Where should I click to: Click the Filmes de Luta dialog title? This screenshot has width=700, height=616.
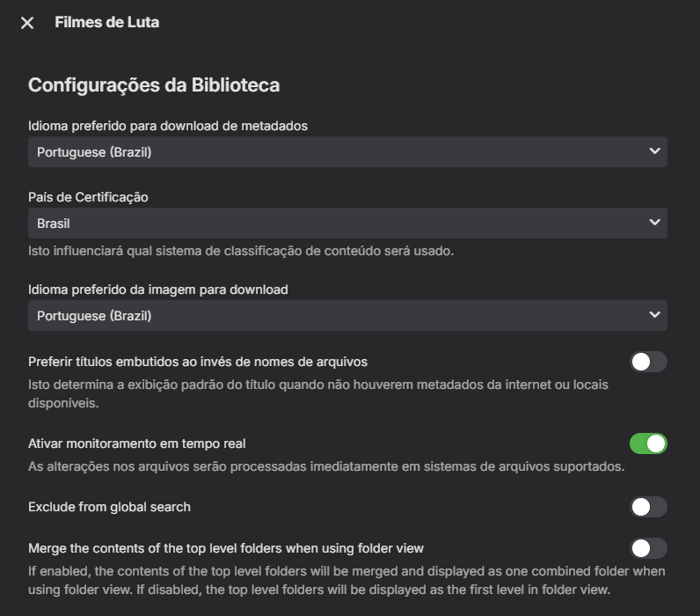point(106,22)
